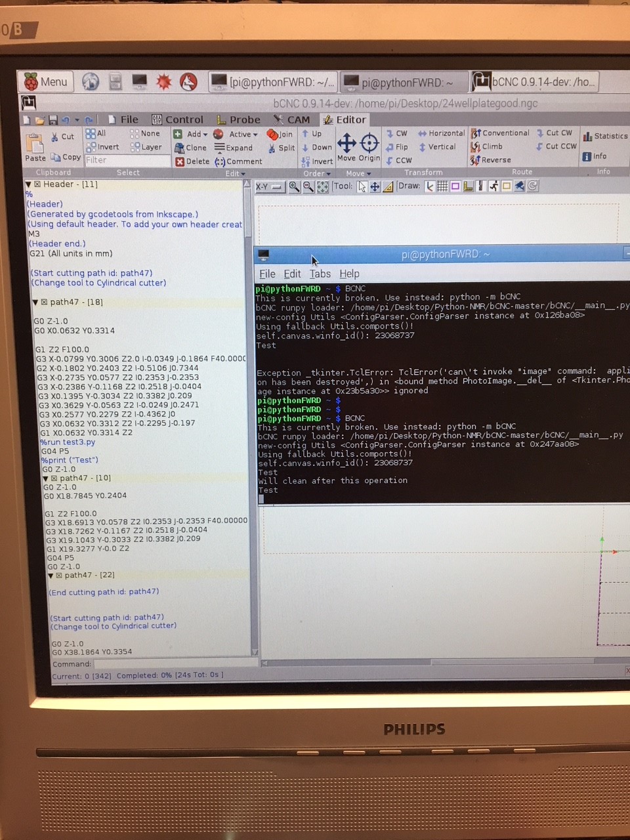Launch the web browser globe icon
Viewport: 630px width, 840px height.
pos(91,81)
